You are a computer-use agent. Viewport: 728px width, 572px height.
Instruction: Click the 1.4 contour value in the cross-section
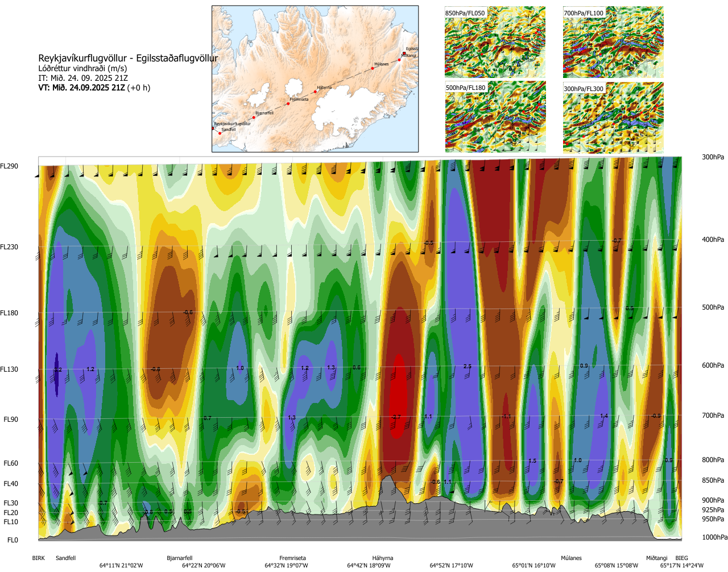pyautogui.click(x=604, y=416)
